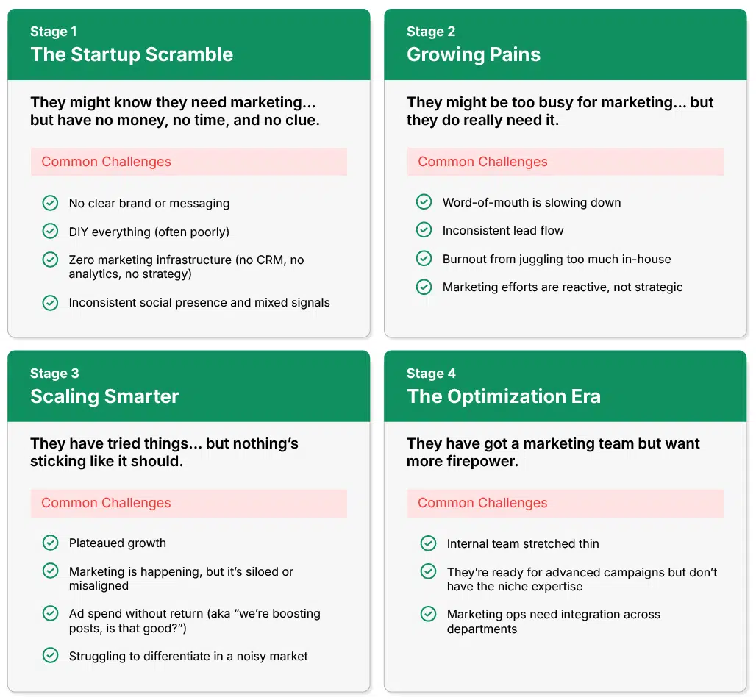The height and width of the screenshot is (700, 756).
Task: Click "Marketing efforts are reactive, not strategic" text
Action: coord(562,287)
